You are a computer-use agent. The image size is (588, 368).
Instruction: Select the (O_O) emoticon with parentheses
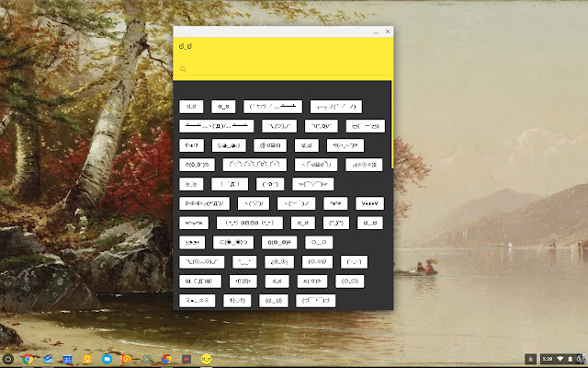(349, 281)
